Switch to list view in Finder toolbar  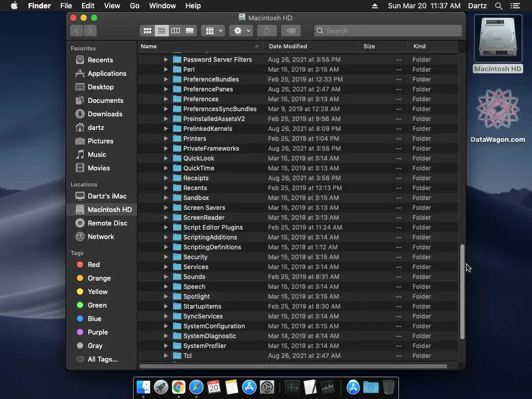click(x=162, y=31)
